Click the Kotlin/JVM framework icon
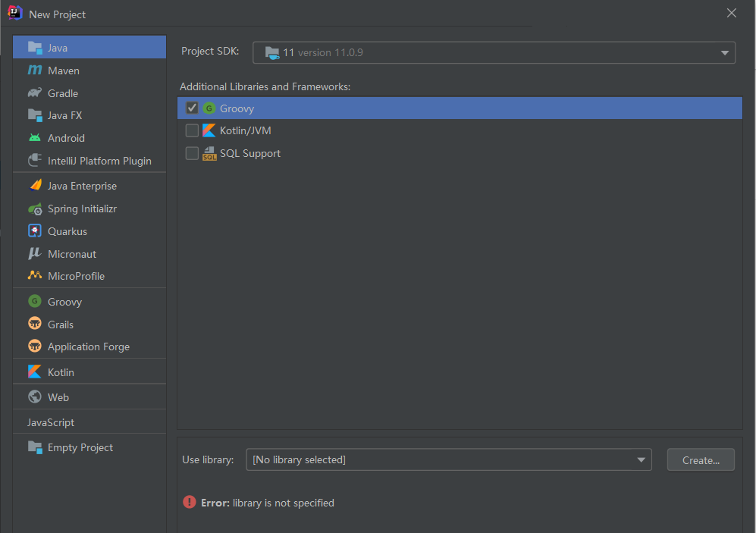 point(209,130)
